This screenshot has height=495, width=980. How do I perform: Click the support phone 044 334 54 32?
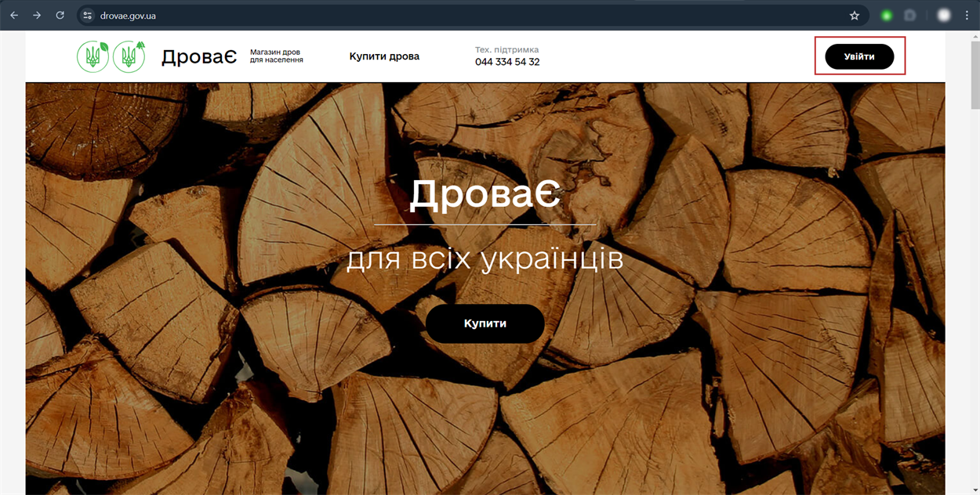507,62
